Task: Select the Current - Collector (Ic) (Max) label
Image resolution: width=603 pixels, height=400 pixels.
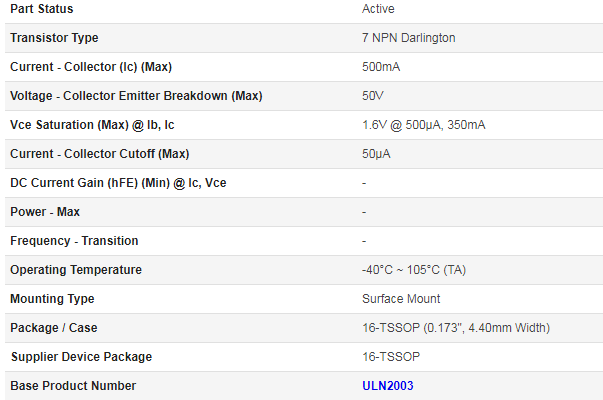Action: tap(91, 67)
